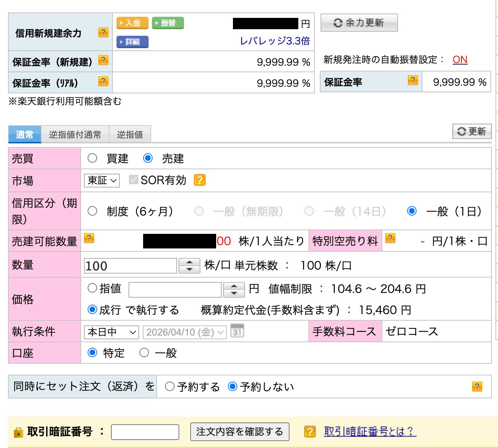Click help icon beside SOR有効
This screenshot has width=498, height=448.
click(x=200, y=180)
